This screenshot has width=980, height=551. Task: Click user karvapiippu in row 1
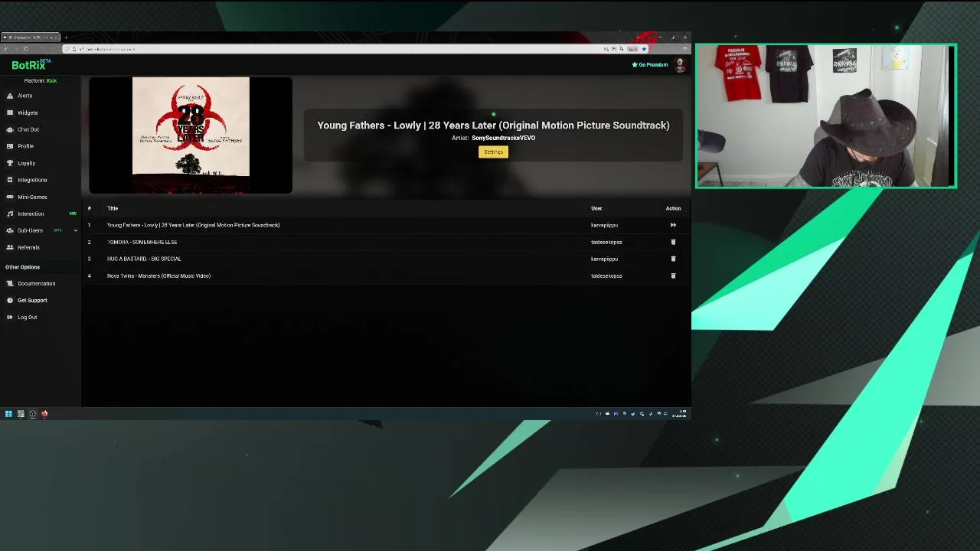pyautogui.click(x=604, y=225)
